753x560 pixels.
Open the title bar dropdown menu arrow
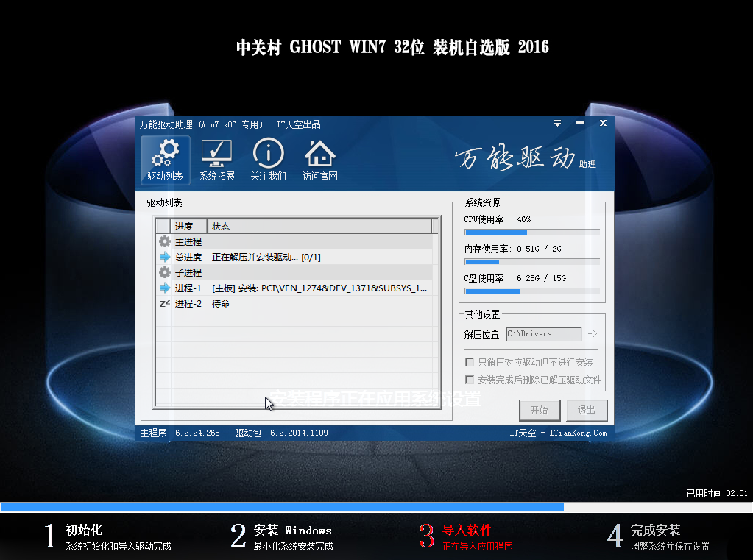557,124
